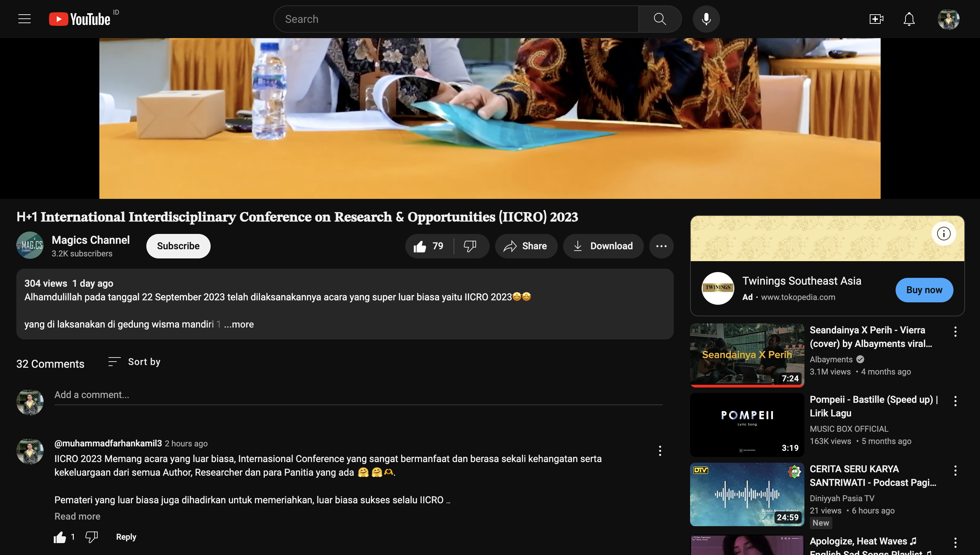This screenshot has width=980, height=555.
Task: Like the muhammadfarhankamil3 comment
Action: tap(60, 537)
